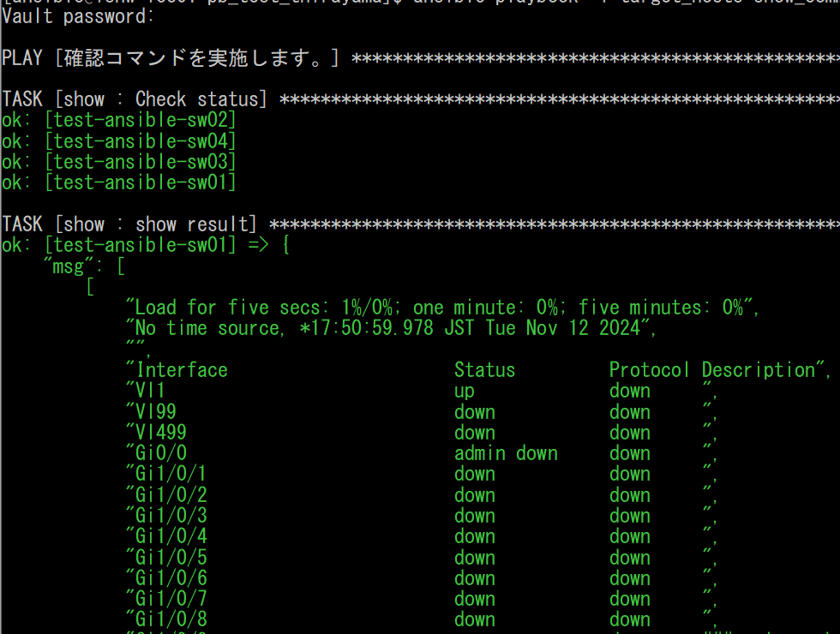Select the Vl499 interface name

pos(160,433)
